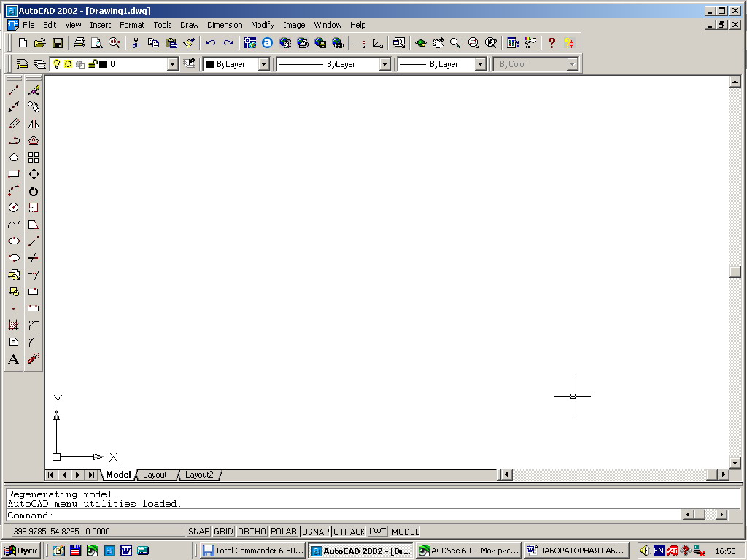Viewport: 747px width, 560px height.
Task: Switch to Total Commander in taskbar
Action: [x=253, y=551]
